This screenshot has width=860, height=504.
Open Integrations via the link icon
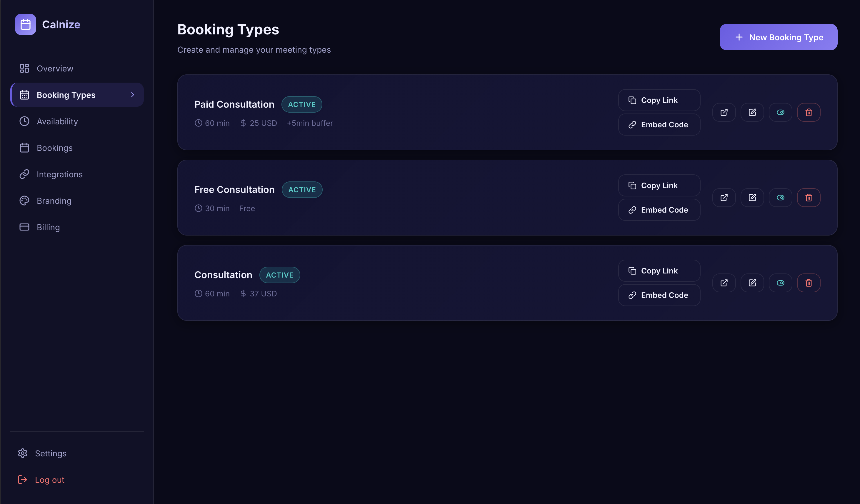(24, 174)
